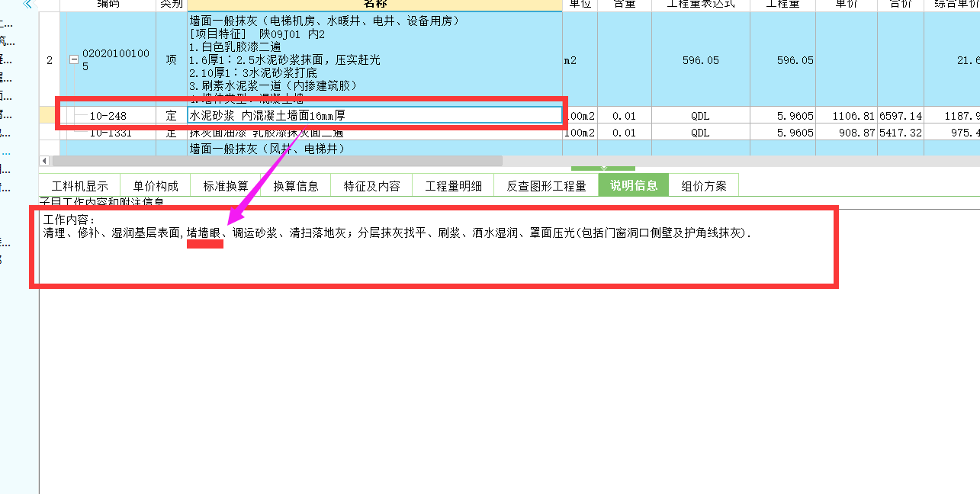This screenshot has height=494, width=980.
Task: Open the 工程量明细 tab
Action: click(453, 185)
